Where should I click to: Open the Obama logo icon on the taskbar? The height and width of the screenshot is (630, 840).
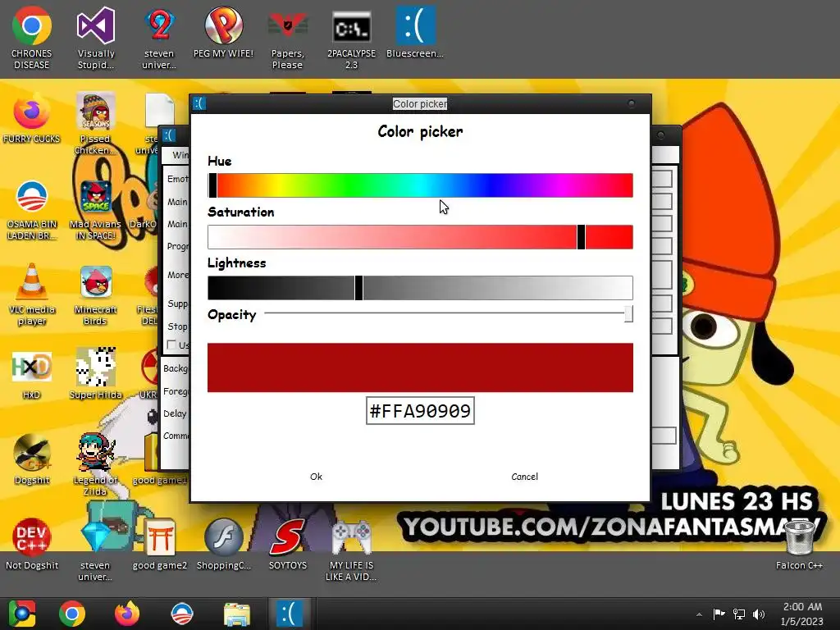coord(181,614)
